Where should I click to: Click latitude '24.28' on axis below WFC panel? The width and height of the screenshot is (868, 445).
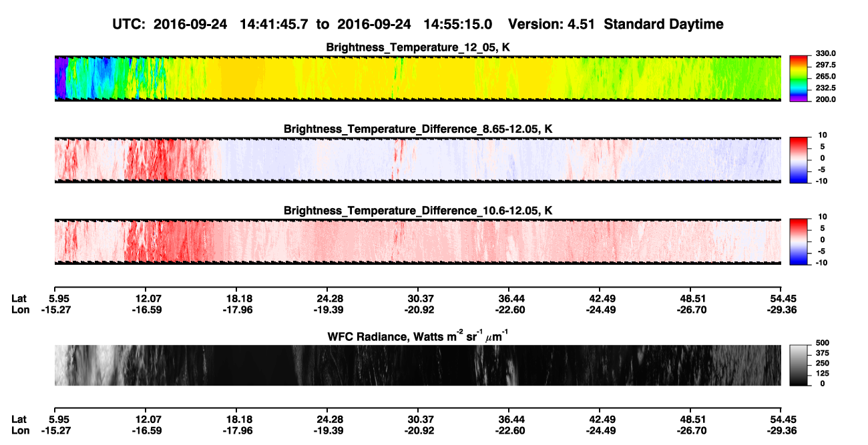pyautogui.click(x=327, y=419)
